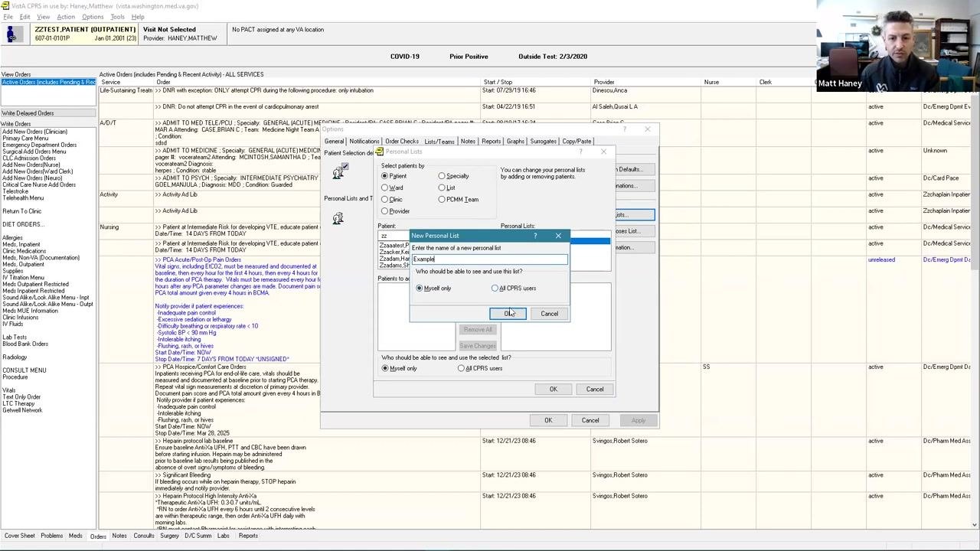The width and height of the screenshot is (980, 551).
Task: Switch to the Labs tab at bottom
Action: pos(223,536)
